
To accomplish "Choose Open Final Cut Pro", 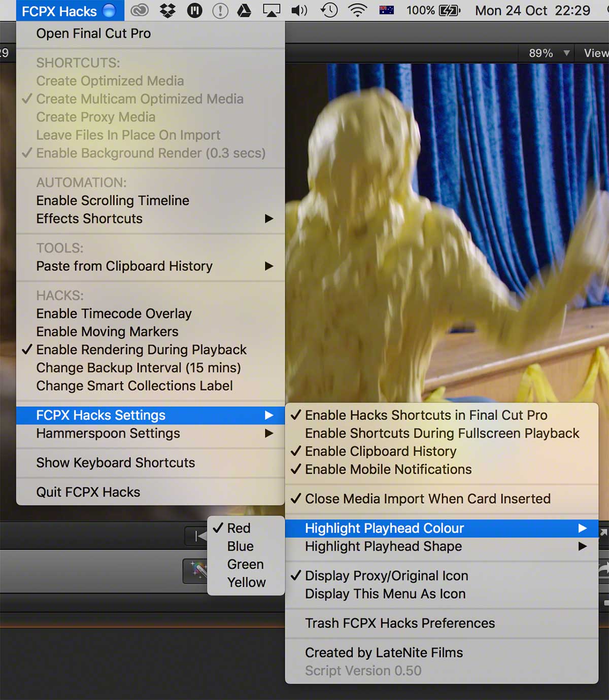I will [x=150, y=33].
